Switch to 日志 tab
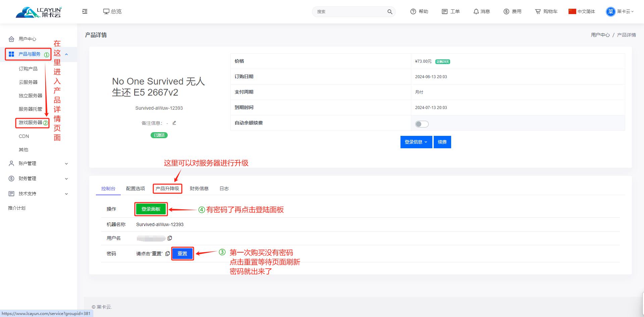 (x=224, y=189)
